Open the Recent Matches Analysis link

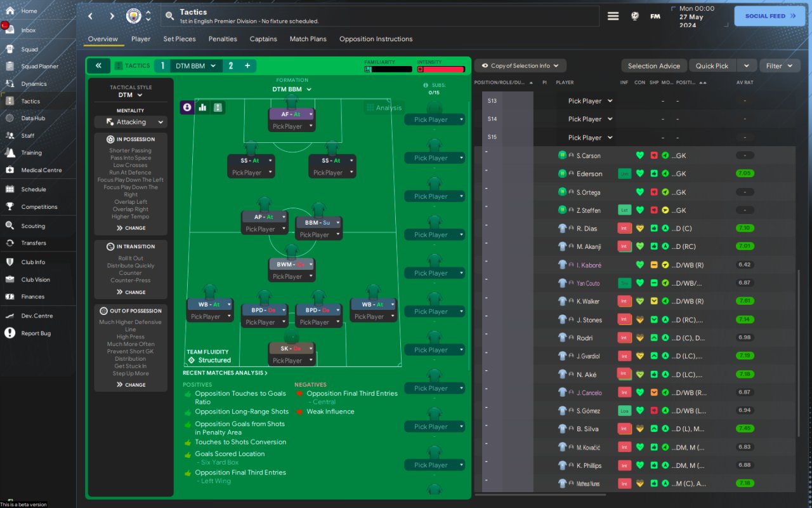(x=225, y=373)
